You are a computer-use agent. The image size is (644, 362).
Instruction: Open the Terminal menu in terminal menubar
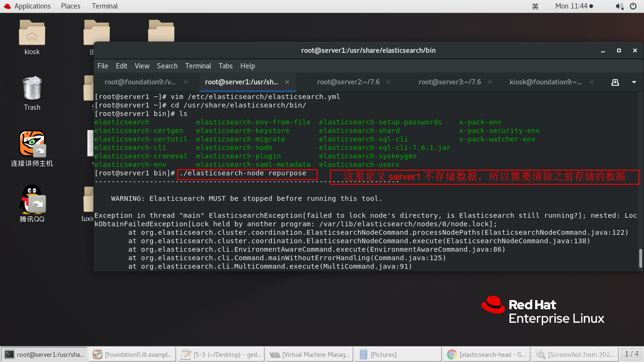198,66
